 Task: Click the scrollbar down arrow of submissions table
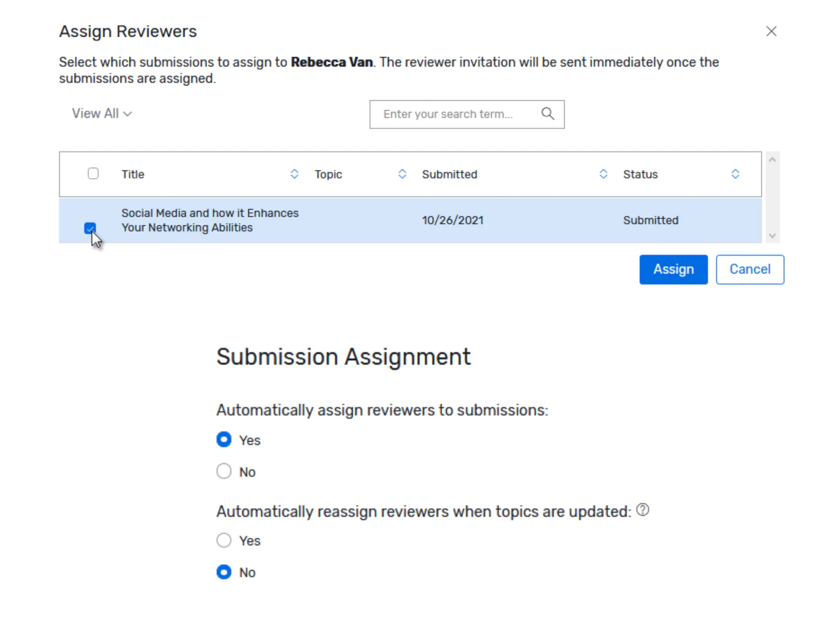(772, 236)
